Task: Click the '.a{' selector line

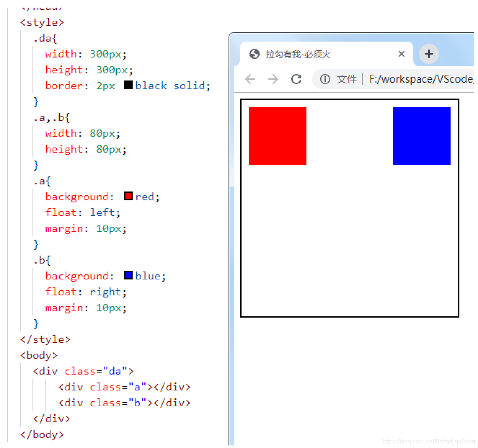Action: pyautogui.click(x=42, y=181)
